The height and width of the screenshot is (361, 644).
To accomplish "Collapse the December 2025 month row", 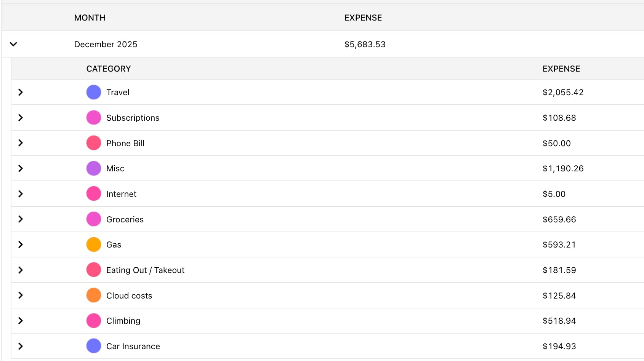I will (13, 44).
